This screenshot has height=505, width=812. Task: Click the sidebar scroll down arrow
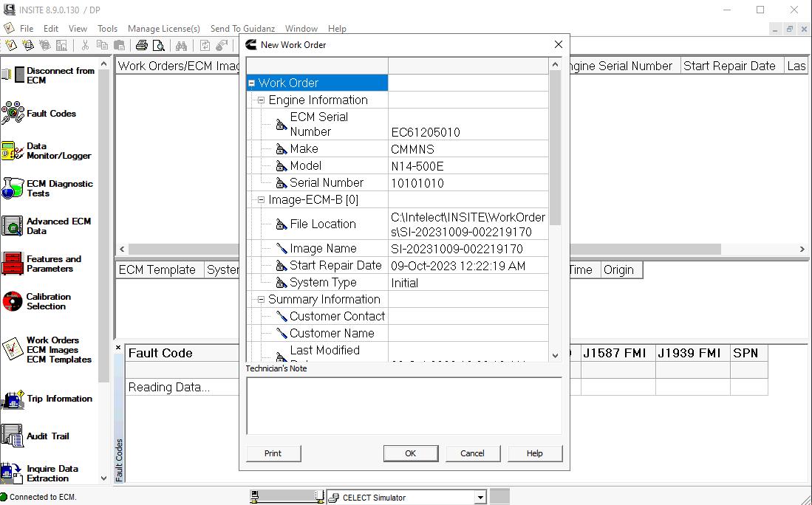click(103, 478)
